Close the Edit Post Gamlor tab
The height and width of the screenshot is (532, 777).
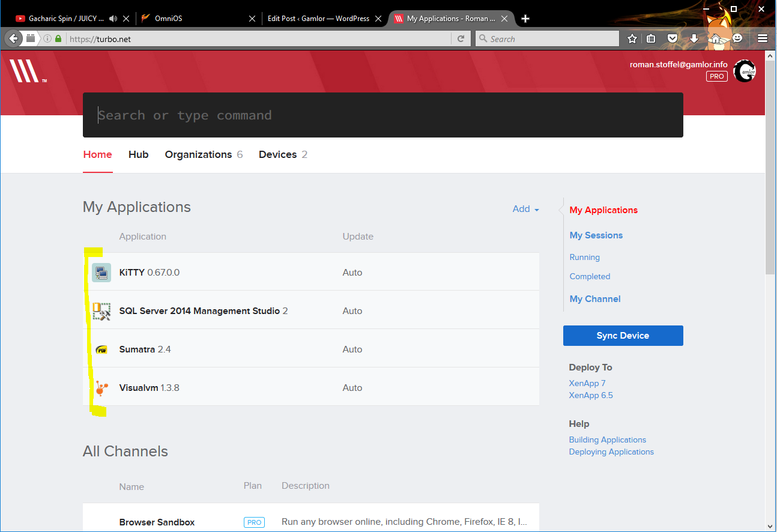coord(379,19)
